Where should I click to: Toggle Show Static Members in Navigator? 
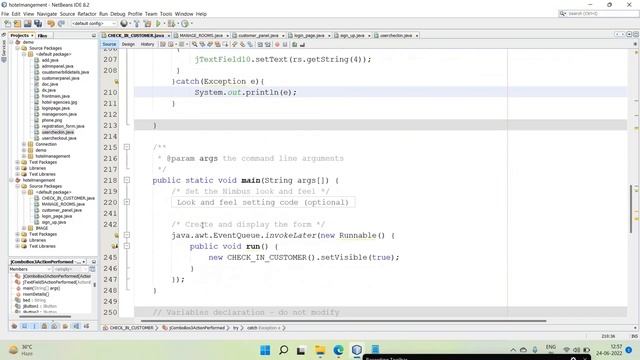35,326
